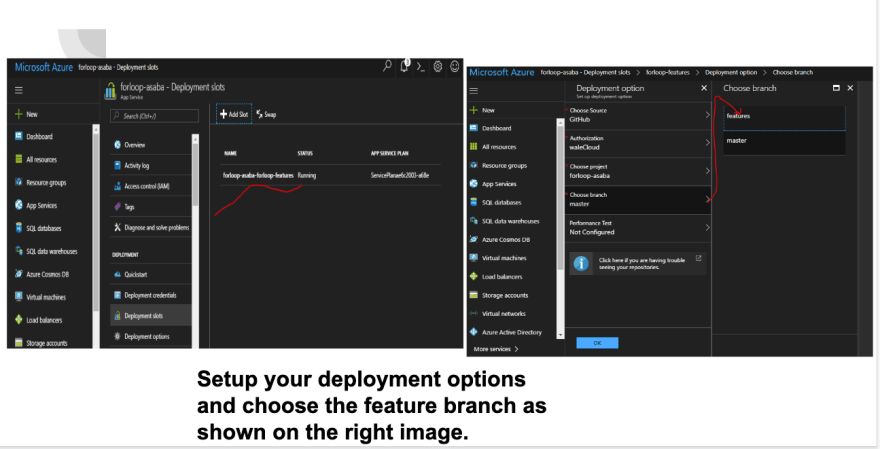The image size is (880, 449).
Task: Open Authorization waleCloud setting
Action: [x=638, y=143]
